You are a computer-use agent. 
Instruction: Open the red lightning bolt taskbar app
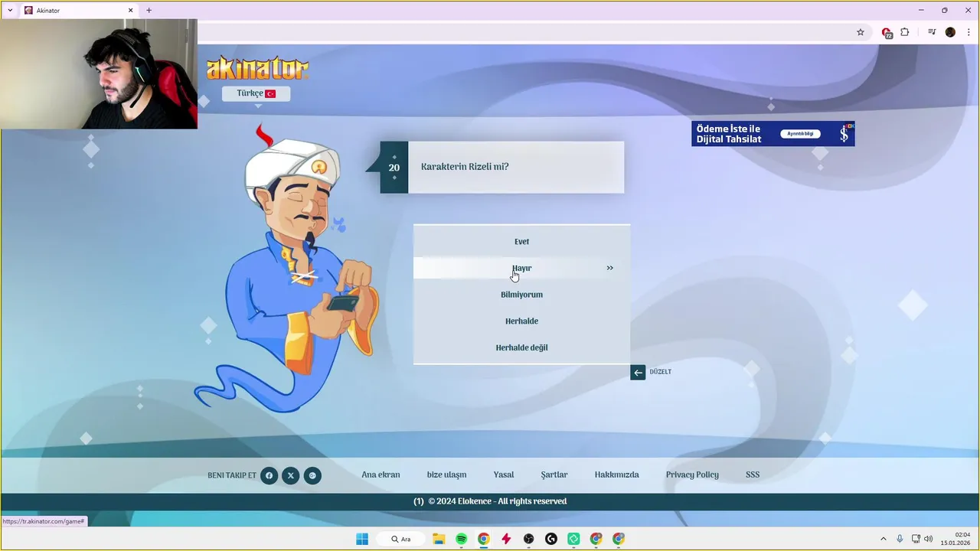[506, 539]
